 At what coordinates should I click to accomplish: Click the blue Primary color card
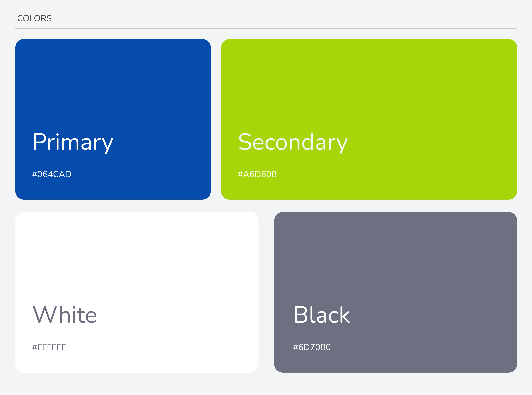pos(113,119)
